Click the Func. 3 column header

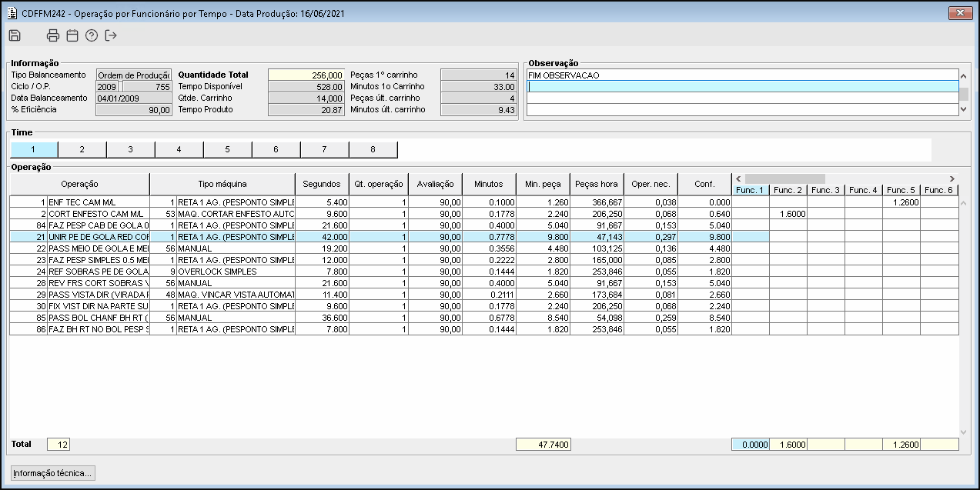coord(826,190)
